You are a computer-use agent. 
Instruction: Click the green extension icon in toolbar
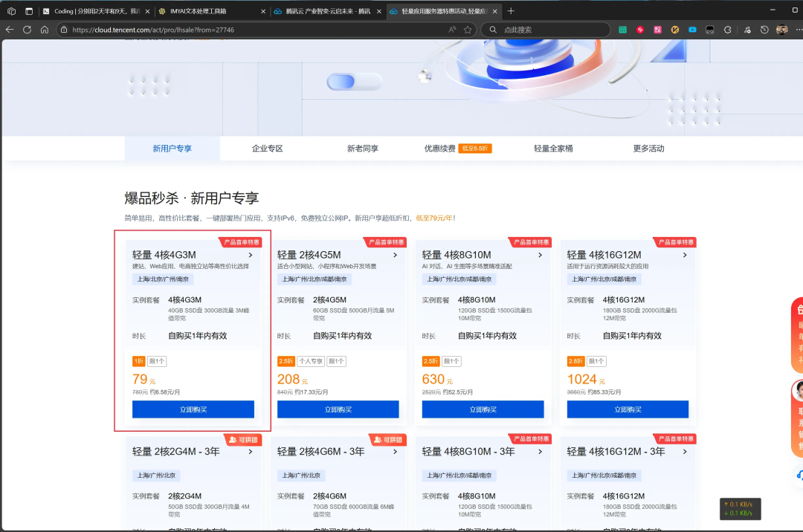tap(623, 30)
